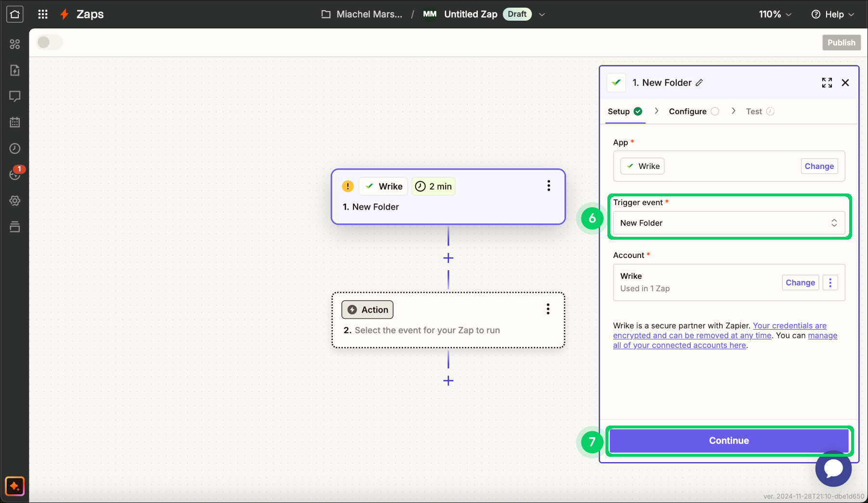Open settings gear in left sidebar
The image size is (868, 503).
pyautogui.click(x=15, y=201)
